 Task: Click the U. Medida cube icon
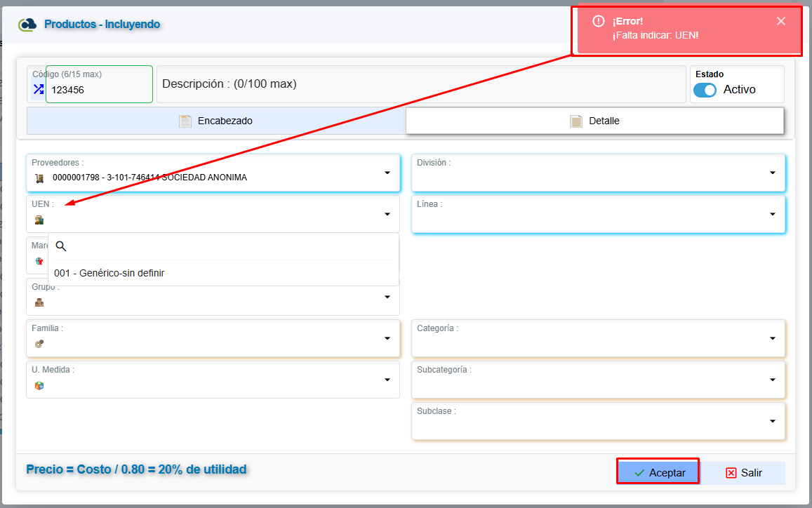[x=39, y=385]
